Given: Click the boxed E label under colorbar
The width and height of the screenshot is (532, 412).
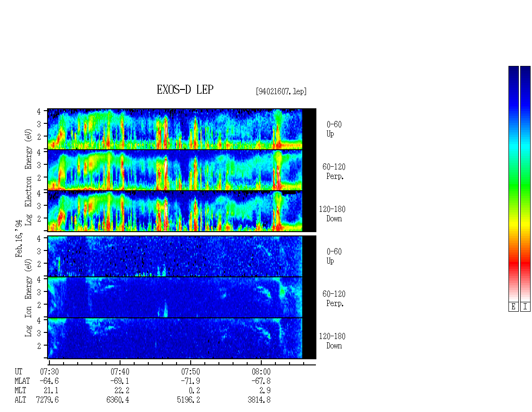Looking at the screenshot, I should 513,307.
